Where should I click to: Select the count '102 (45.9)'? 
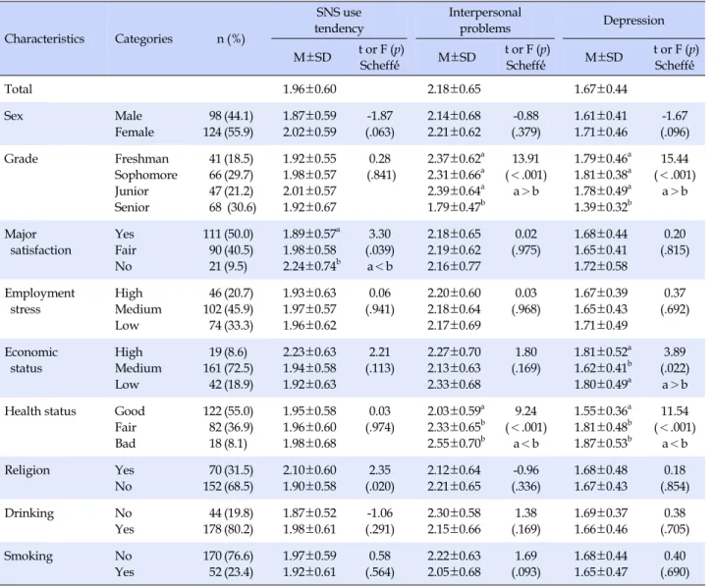[228, 309]
